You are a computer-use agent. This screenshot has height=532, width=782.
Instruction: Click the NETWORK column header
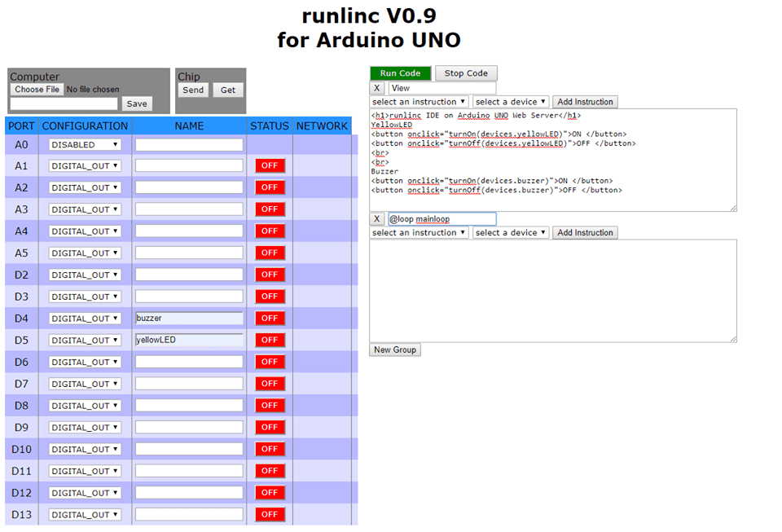[x=322, y=126]
